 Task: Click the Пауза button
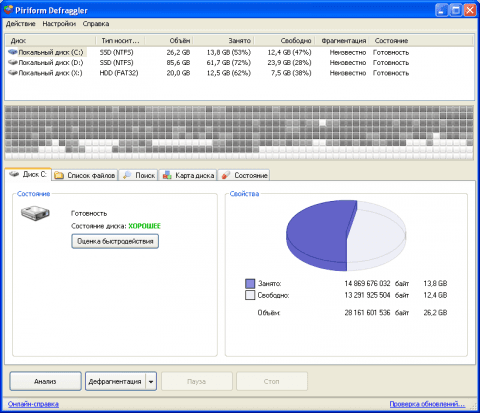(x=197, y=381)
